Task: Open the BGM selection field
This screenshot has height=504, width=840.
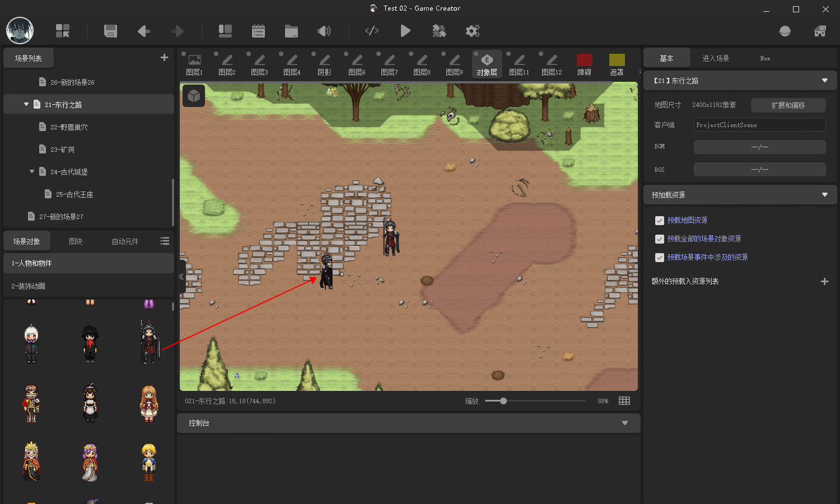Action: click(759, 147)
